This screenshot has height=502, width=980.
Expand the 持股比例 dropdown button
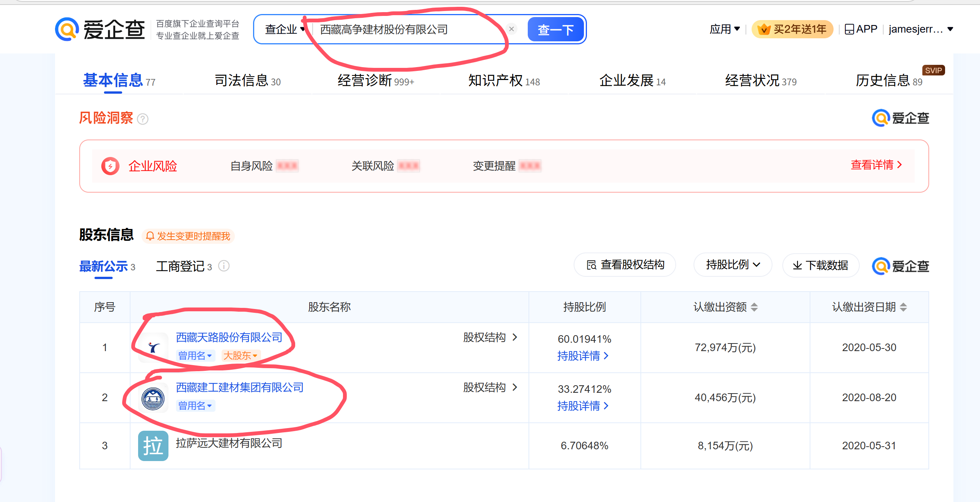(x=732, y=265)
